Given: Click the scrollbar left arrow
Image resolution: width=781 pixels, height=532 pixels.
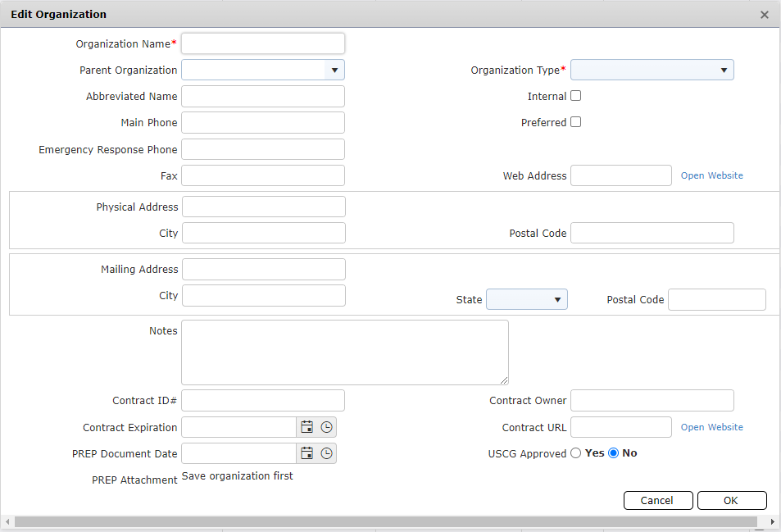Looking at the screenshot, I should click(7, 521).
